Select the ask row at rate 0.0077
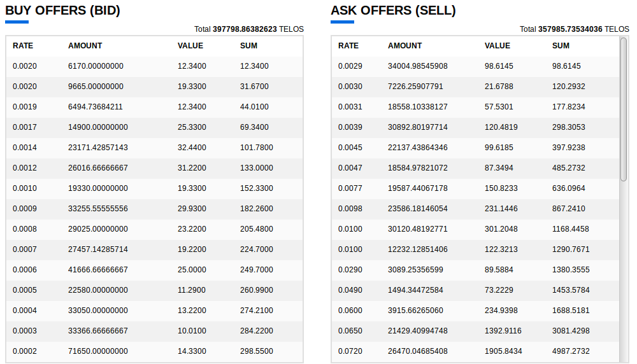Screen dimensions: 637x364 point(475,189)
